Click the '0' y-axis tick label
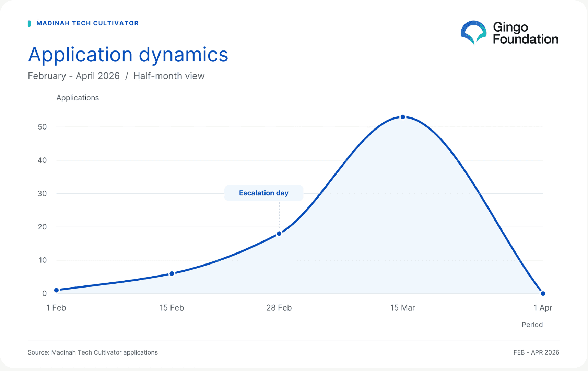 click(45, 294)
